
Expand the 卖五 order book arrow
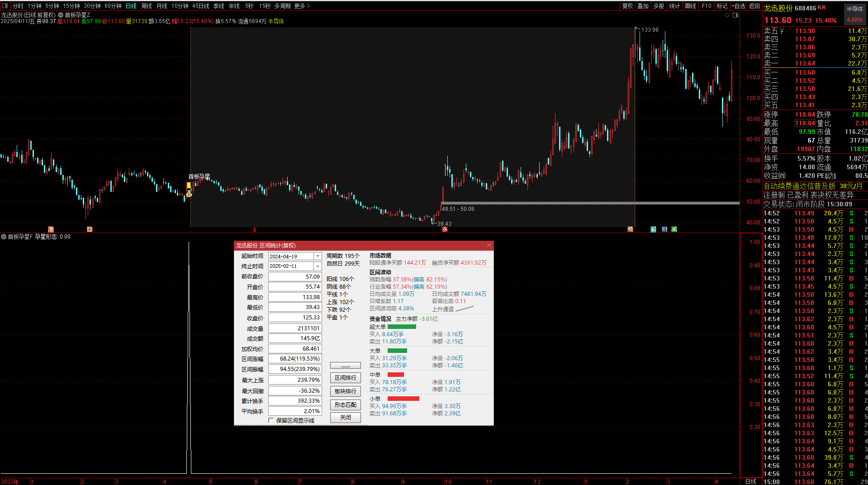(782, 31)
